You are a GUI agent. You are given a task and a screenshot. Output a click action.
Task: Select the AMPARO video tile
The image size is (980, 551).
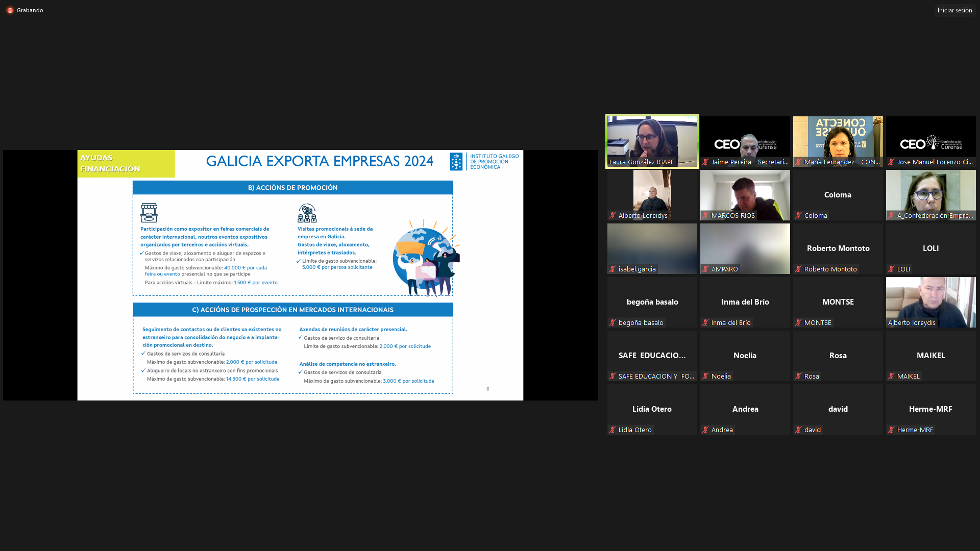[x=745, y=248]
